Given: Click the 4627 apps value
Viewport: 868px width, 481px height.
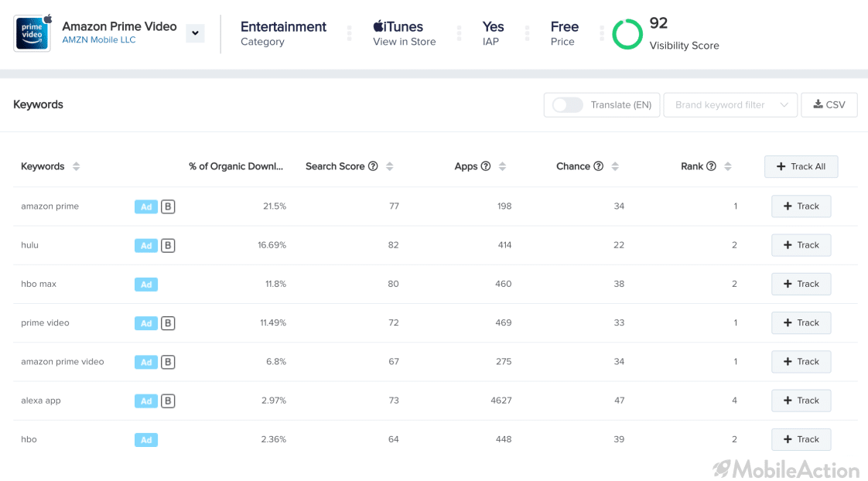Looking at the screenshot, I should point(501,400).
